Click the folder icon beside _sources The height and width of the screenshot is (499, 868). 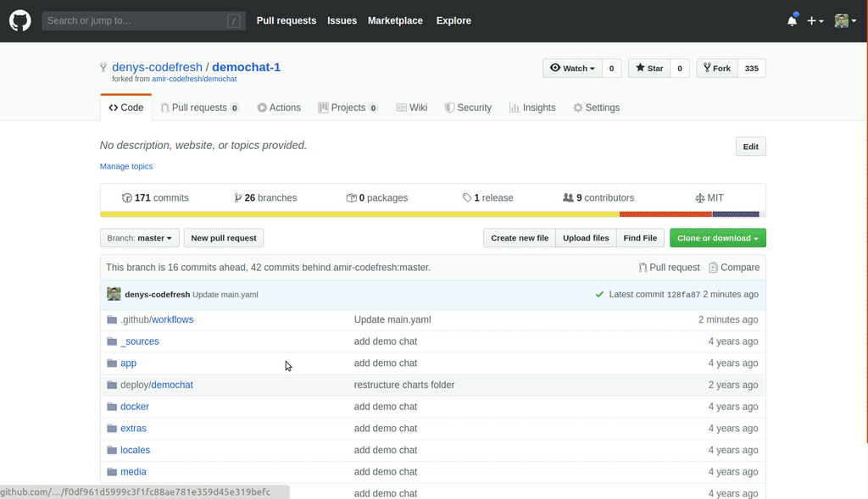(112, 341)
